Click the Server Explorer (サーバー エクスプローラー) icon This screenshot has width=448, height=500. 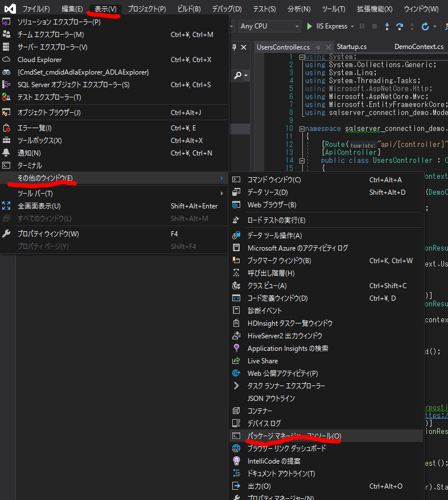tap(6, 47)
